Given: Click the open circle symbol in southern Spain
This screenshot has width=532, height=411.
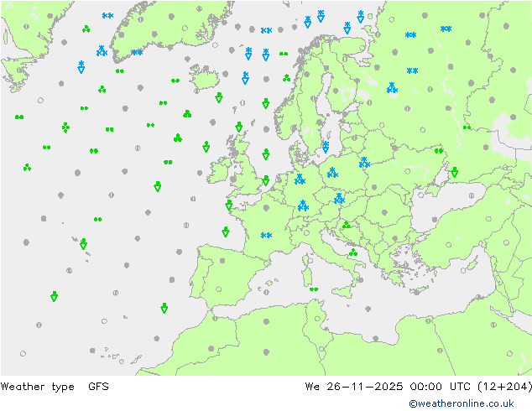Looking at the screenshot, I should [219, 289].
